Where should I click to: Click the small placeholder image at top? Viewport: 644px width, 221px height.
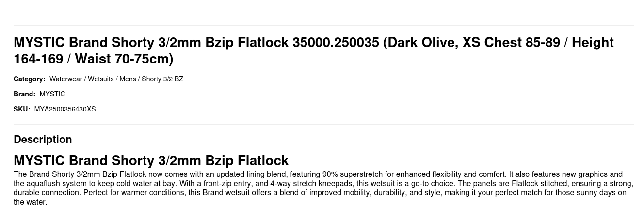(x=324, y=15)
